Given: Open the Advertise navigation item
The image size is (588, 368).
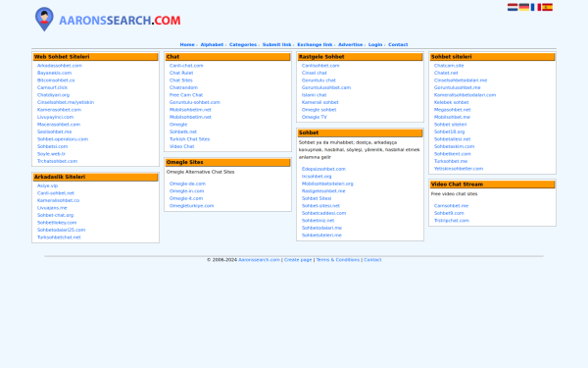Looking at the screenshot, I should pos(350,45).
